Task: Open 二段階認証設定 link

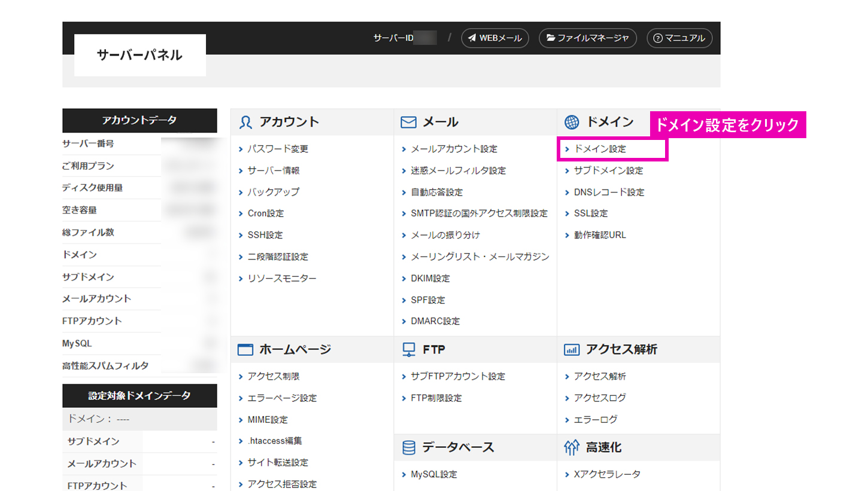Action: click(278, 257)
